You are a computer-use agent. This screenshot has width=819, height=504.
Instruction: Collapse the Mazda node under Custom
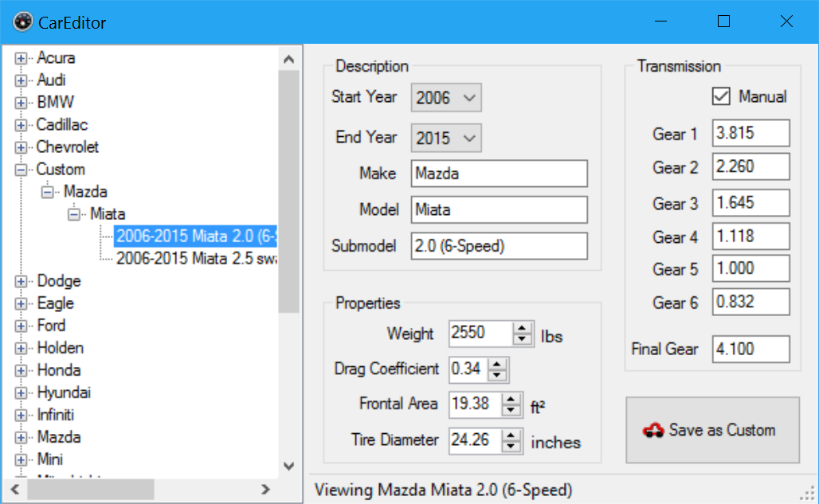click(48, 193)
